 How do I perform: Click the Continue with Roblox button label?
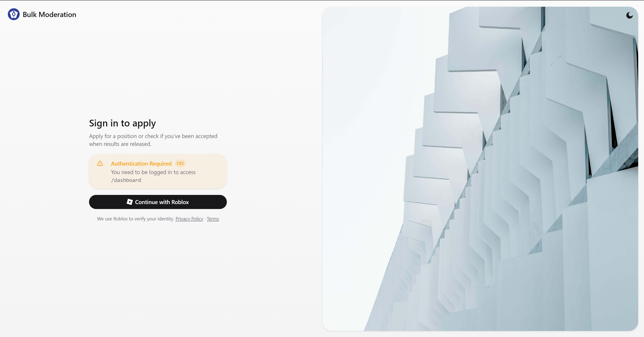tap(162, 202)
